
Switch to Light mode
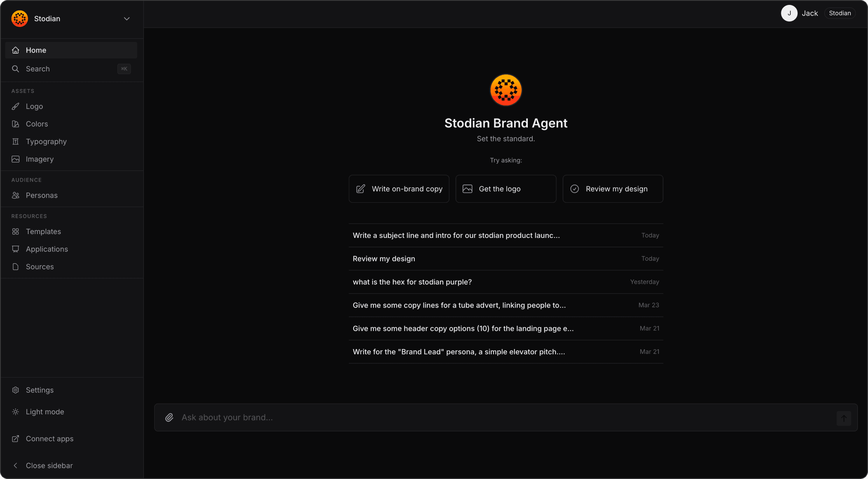(x=45, y=412)
